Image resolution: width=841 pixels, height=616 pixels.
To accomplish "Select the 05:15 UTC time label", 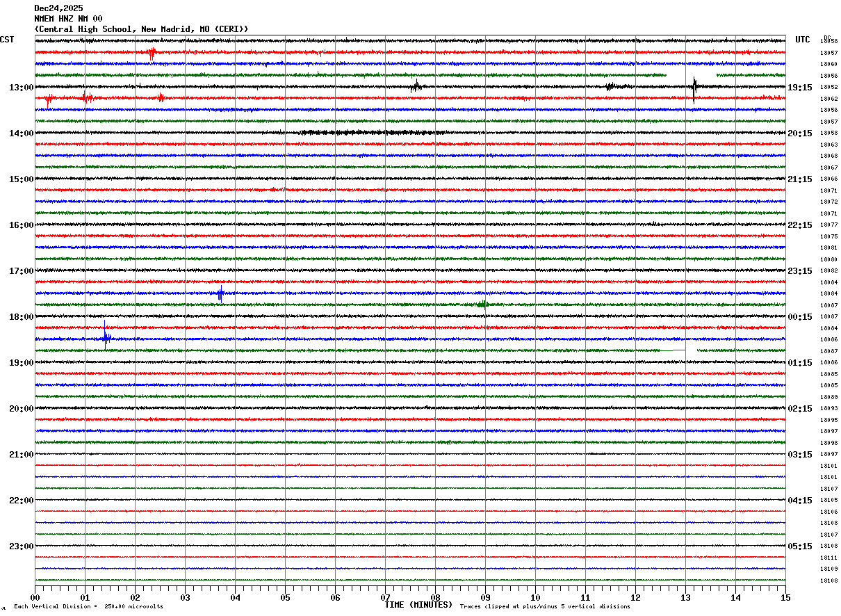I will tap(800, 546).
